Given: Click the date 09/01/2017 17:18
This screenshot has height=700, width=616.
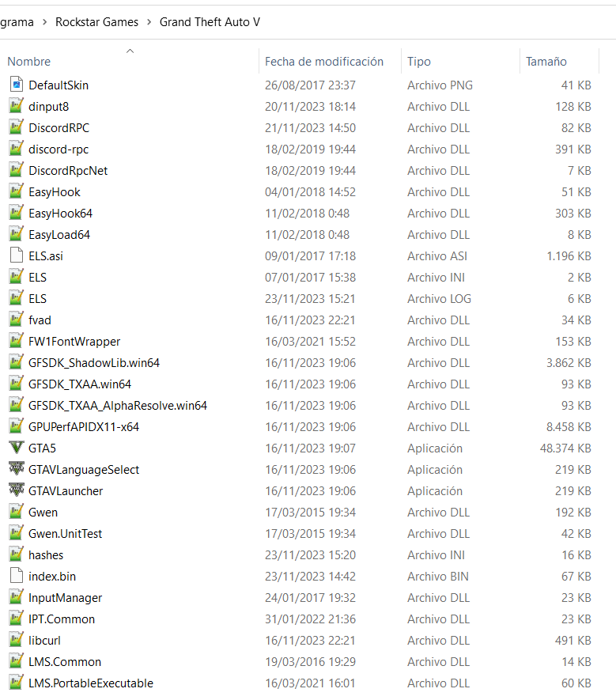Looking at the screenshot, I should pos(310,255).
